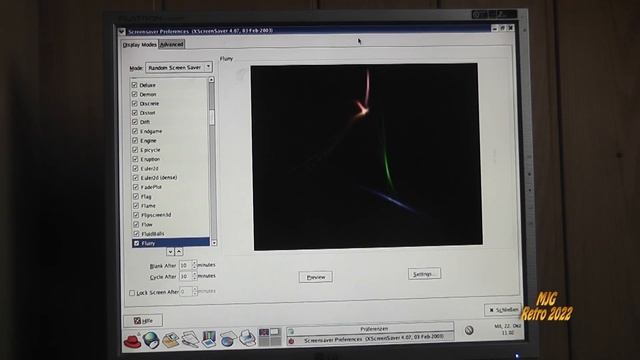Uncheck the Discrete screensaver
Screen dimensions: 640x360
pos(134,103)
